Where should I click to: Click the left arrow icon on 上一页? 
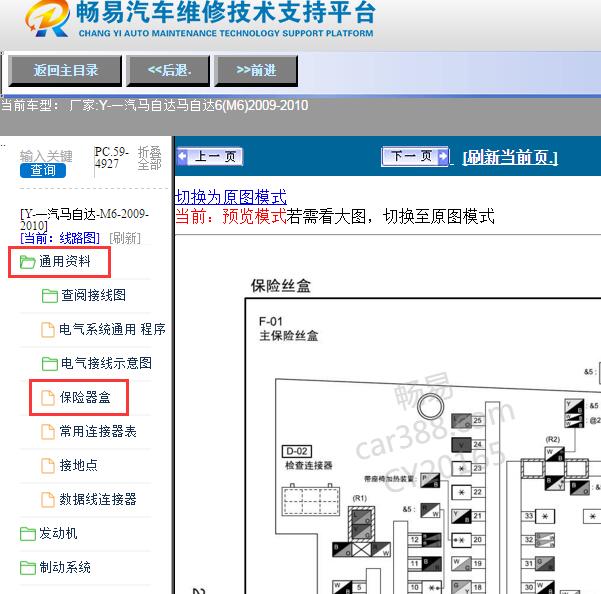[x=182, y=156]
